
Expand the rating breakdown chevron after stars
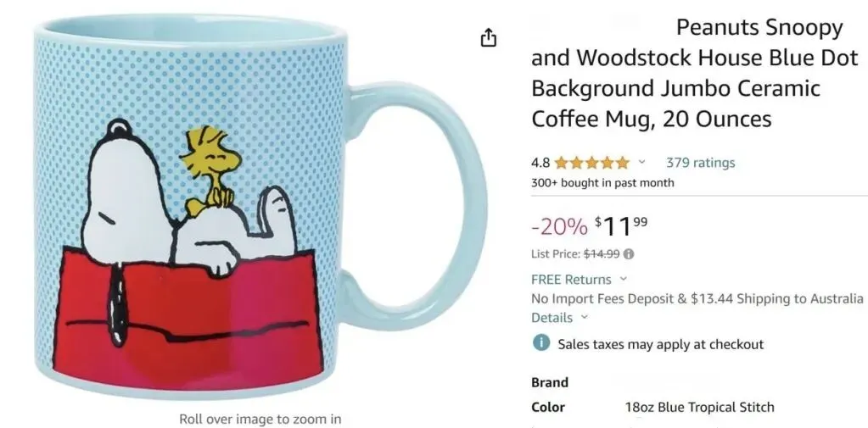coord(642,163)
